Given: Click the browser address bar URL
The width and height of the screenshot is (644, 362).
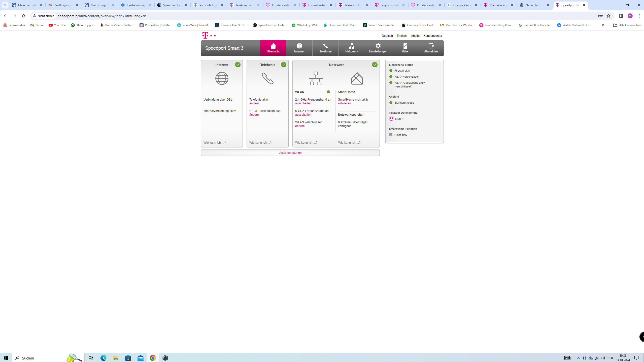Looking at the screenshot, I should click(x=102, y=16).
